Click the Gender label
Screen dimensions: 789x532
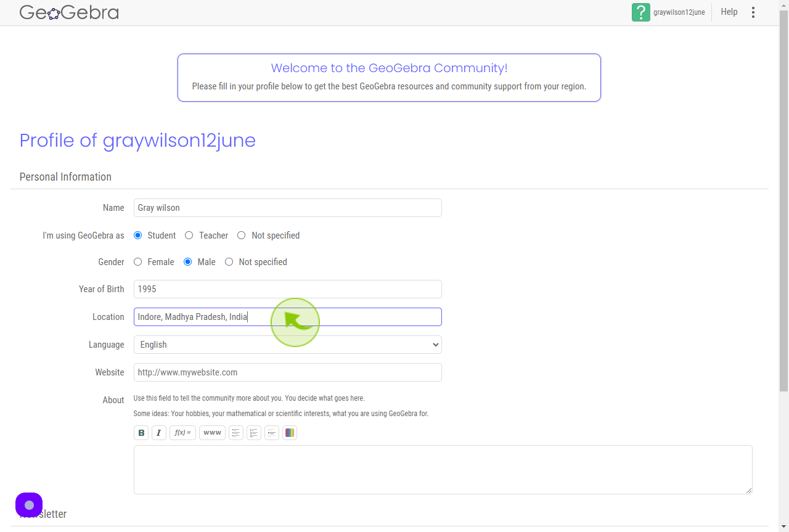tap(112, 262)
